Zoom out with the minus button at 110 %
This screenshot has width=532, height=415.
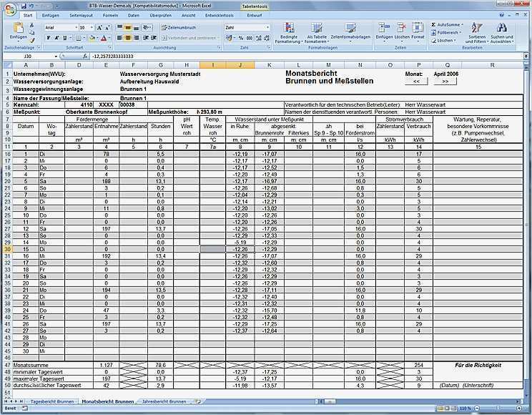(477, 409)
